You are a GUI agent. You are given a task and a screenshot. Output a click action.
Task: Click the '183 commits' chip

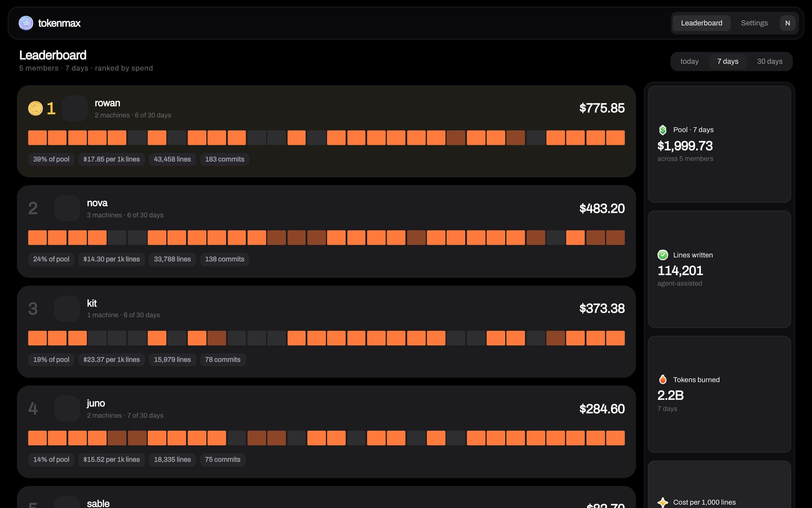(224, 159)
